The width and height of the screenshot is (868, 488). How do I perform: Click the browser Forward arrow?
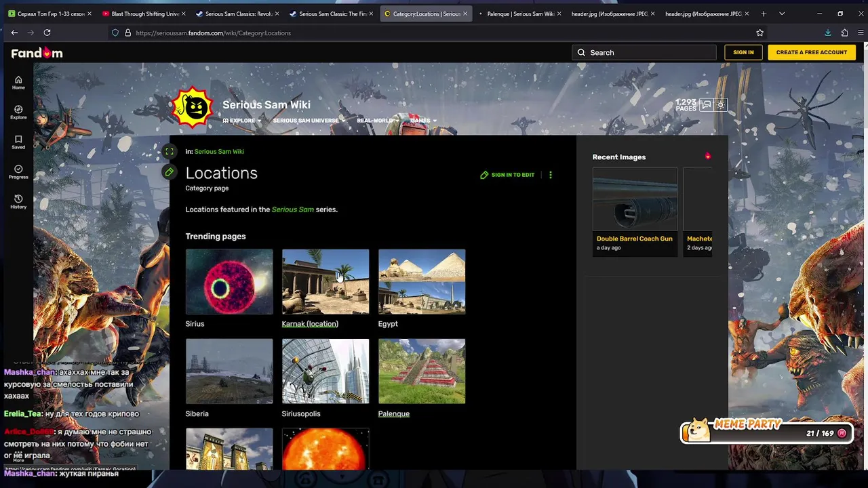[31, 33]
